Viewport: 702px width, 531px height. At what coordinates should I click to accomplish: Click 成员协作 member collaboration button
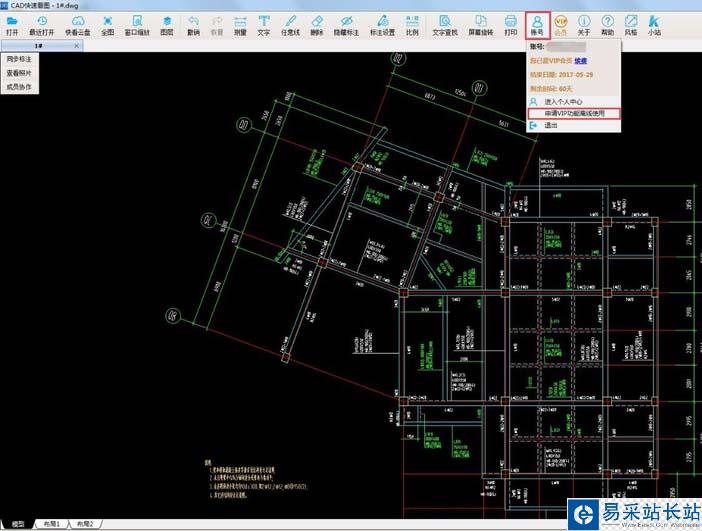[19, 87]
